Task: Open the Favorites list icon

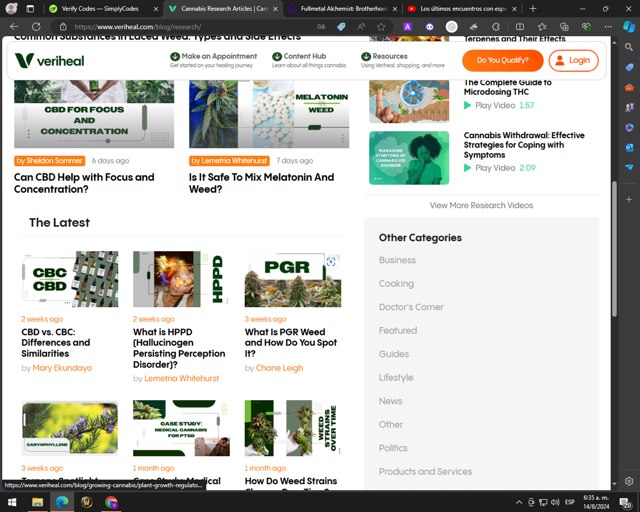Action: pos(542,27)
